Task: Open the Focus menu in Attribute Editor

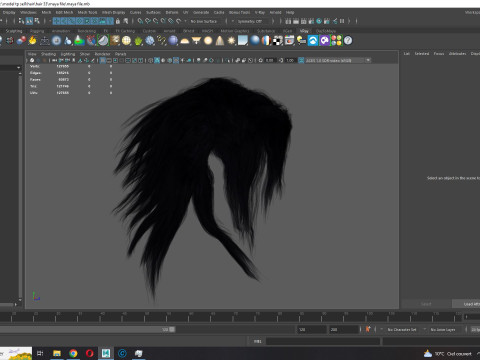Action: [x=439, y=53]
